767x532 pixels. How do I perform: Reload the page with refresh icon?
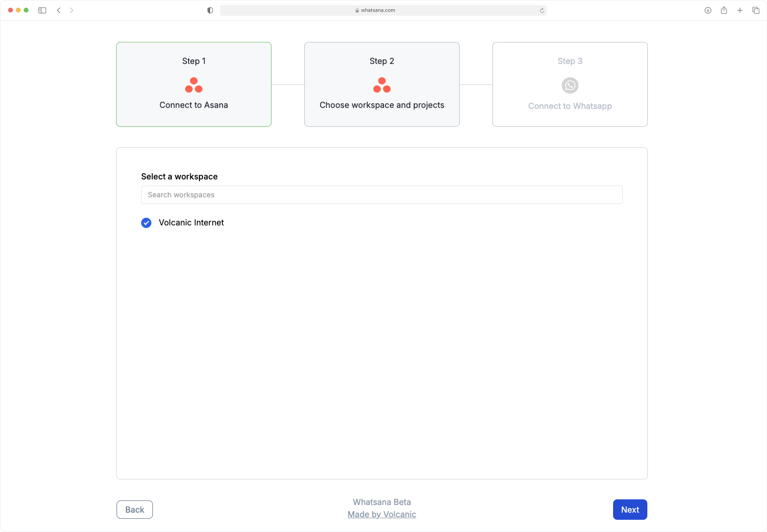coord(542,10)
